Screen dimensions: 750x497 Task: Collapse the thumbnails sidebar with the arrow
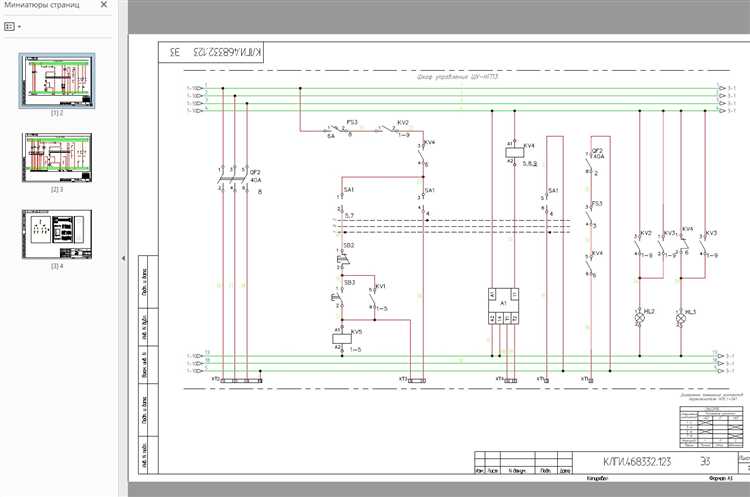click(123, 258)
